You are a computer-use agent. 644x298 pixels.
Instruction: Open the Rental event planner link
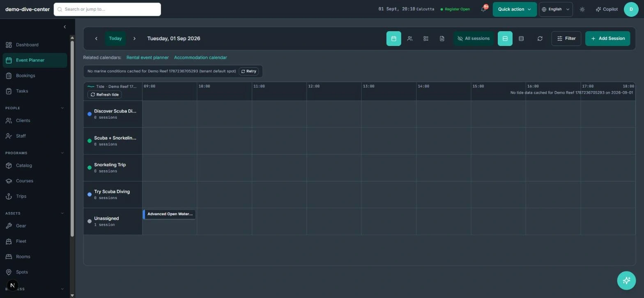(147, 57)
